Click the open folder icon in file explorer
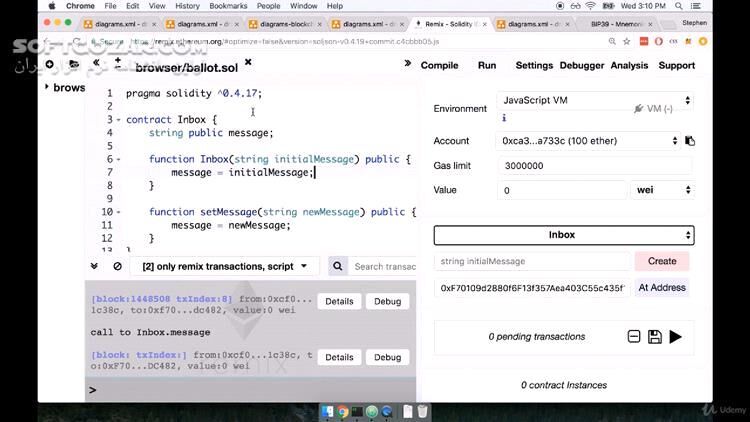750x422 pixels. coord(72,64)
